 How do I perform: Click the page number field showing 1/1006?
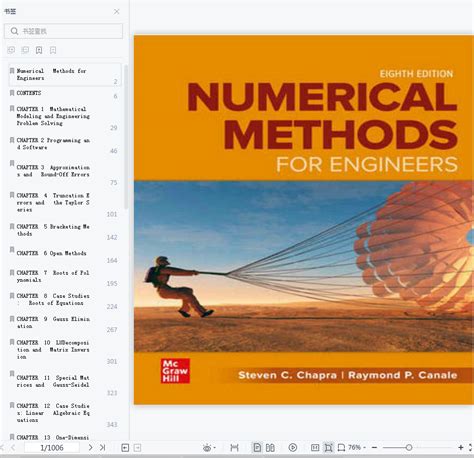(x=52, y=448)
